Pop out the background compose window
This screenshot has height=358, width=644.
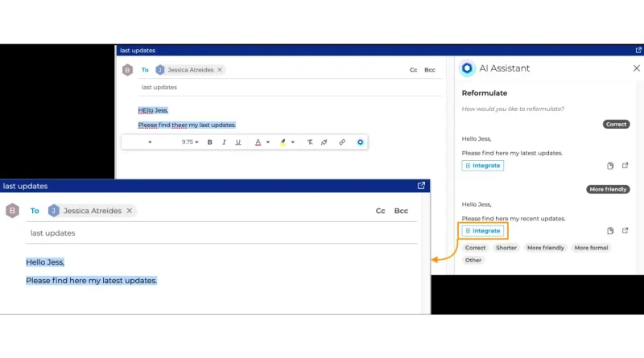pyautogui.click(x=638, y=50)
